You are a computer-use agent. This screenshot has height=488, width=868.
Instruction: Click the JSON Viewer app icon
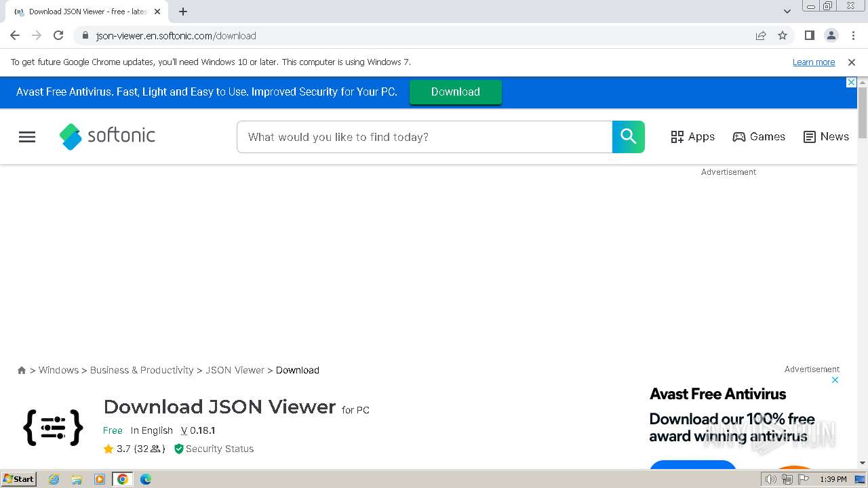point(53,427)
